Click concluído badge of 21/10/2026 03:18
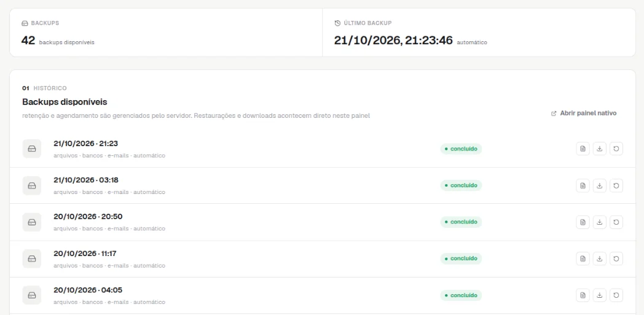Viewport: 644px width, 315px height. pyautogui.click(x=461, y=185)
